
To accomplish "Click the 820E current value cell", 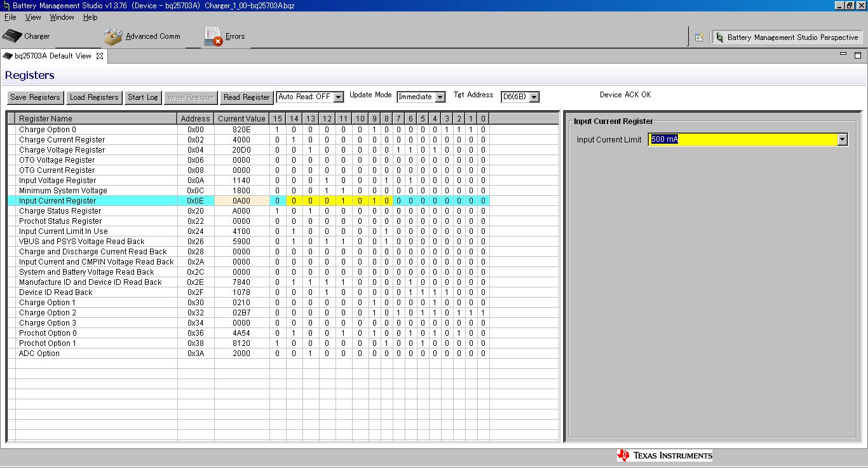I will (x=241, y=130).
